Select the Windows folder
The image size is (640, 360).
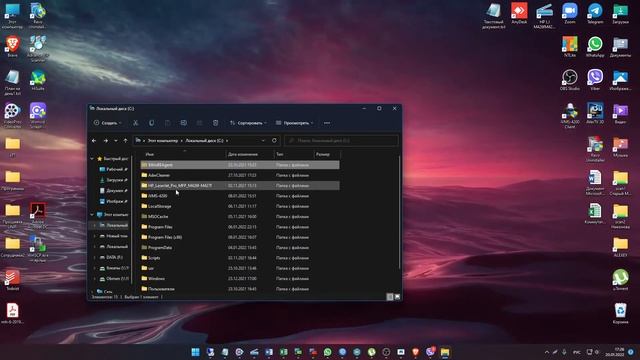[x=240, y=278]
